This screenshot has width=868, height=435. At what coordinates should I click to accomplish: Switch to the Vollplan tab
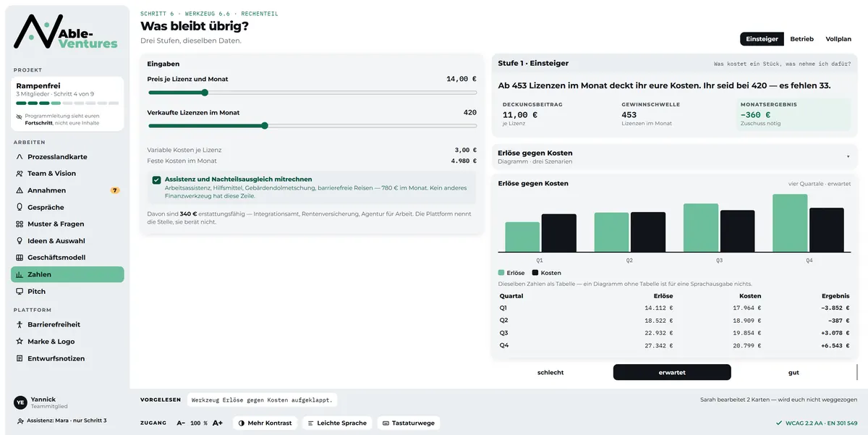838,39
